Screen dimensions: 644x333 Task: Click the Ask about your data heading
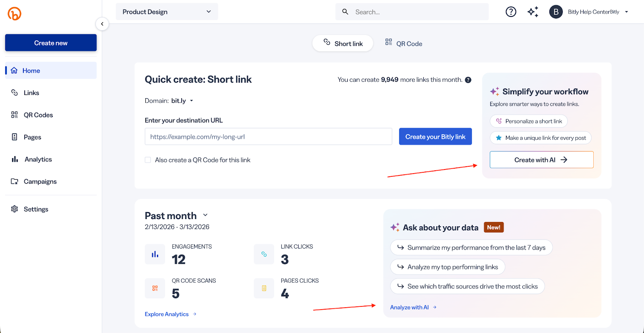pos(441,228)
